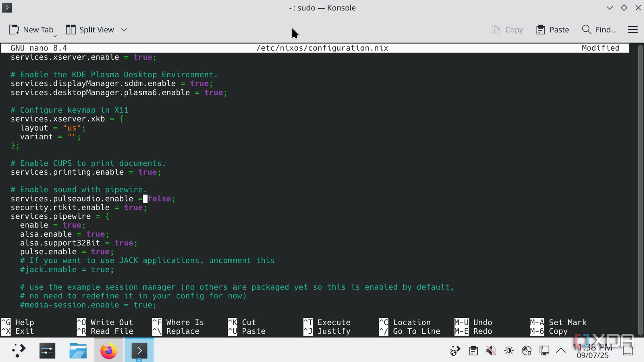
Task: Expand the Split View dropdown arrow
Action: (124, 30)
